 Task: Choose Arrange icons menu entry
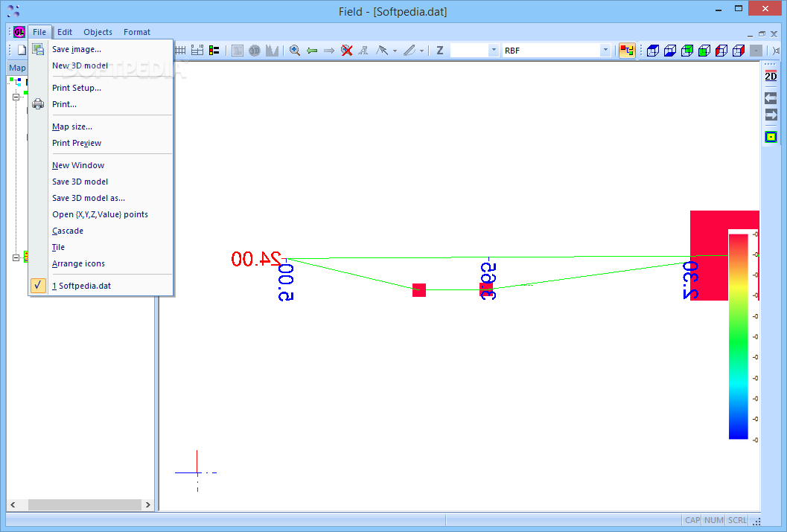pos(101,263)
